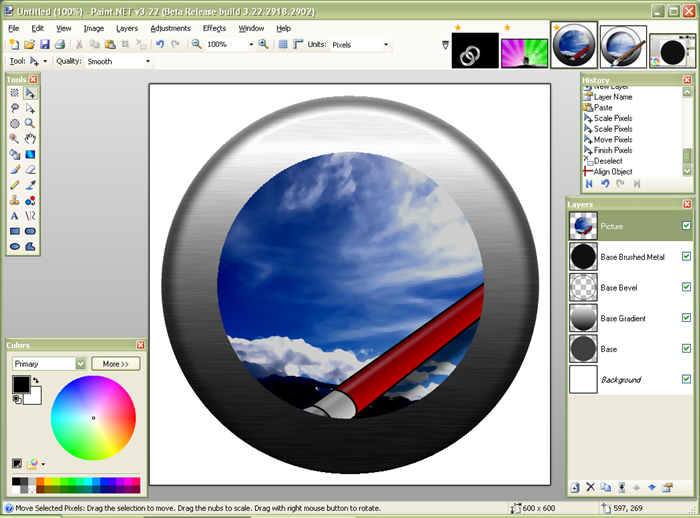700x518 pixels.
Task: Open the Layers menu
Action: (127, 29)
